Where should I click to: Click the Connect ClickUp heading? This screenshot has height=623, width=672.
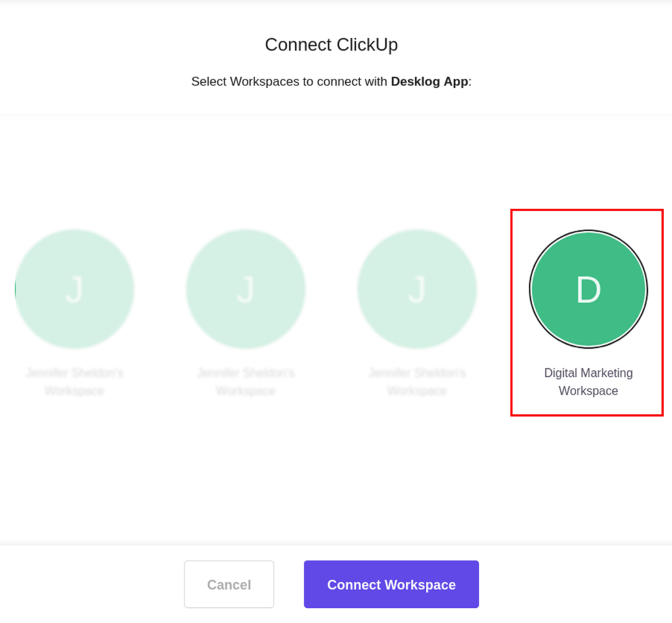tap(331, 45)
